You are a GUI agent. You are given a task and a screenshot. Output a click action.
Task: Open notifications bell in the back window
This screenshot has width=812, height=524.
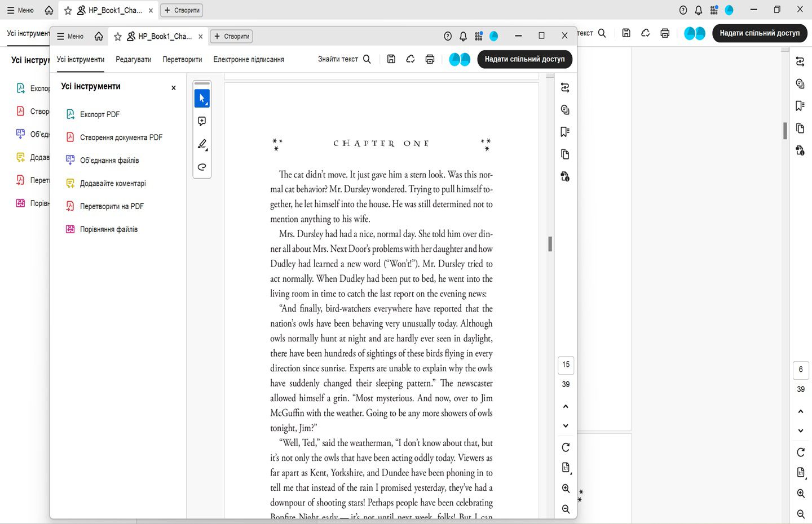point(699,10)
